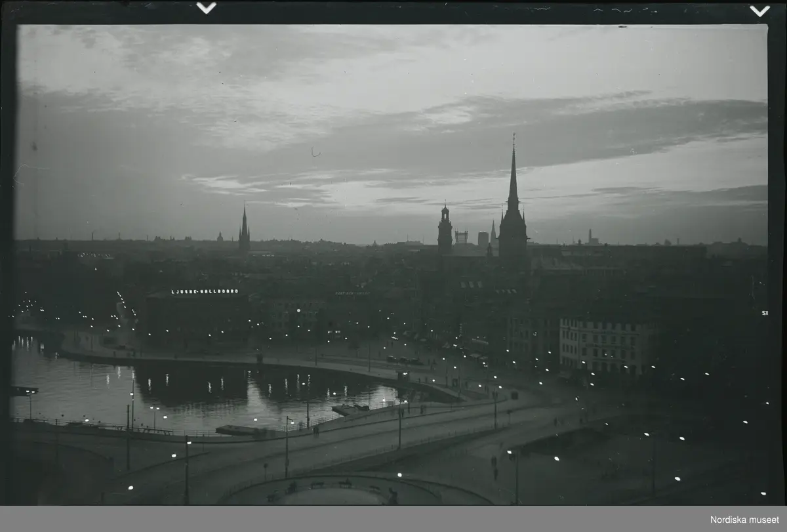Click the left chevron arrow at top

click(x=206, y=8)
